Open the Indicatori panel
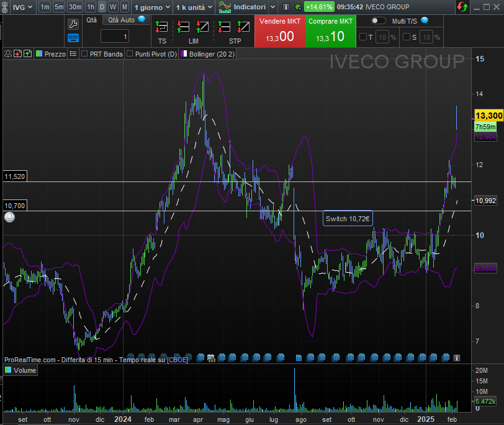The width and height of the screenshot is (504, 425). pos(242,7)
